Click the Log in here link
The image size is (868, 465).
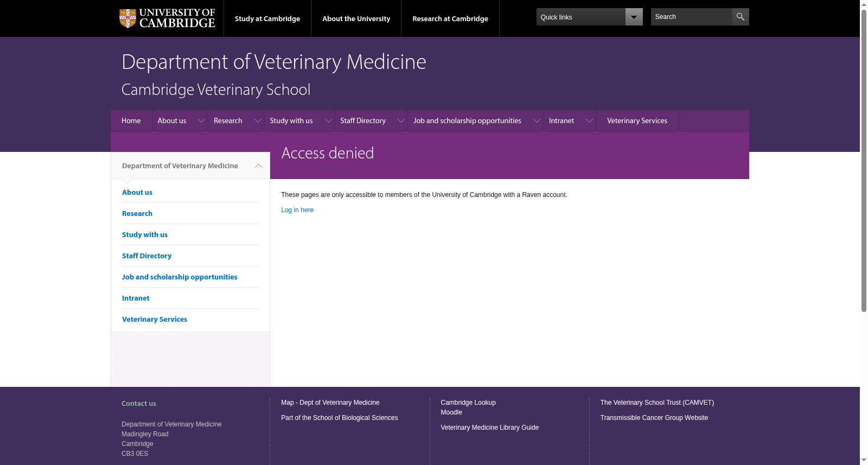tap(297, 210)
